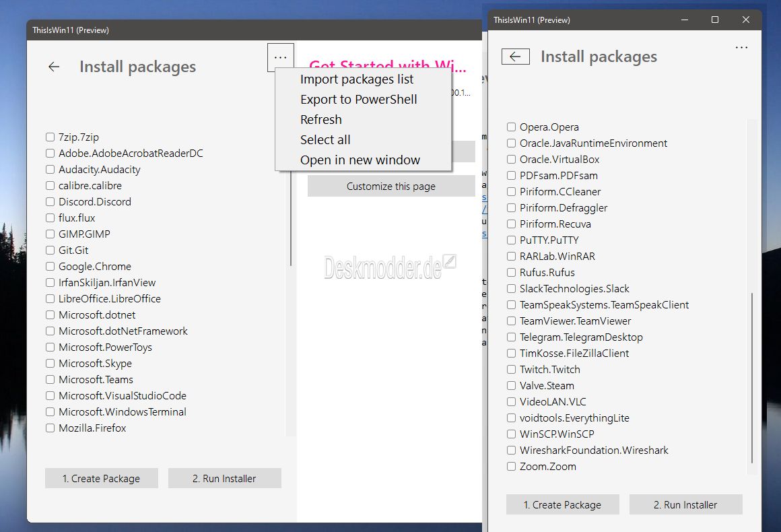Image resolution: width=781 pixels, height=532 pixels.
Task: Select the SlackTechnologies.Slack checkbox
Action: [x=511, y=288]
